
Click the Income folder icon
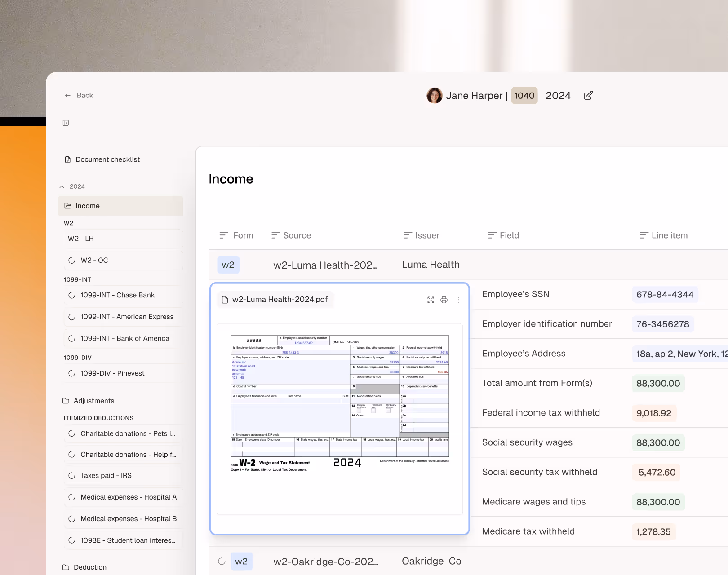[68, 206]
